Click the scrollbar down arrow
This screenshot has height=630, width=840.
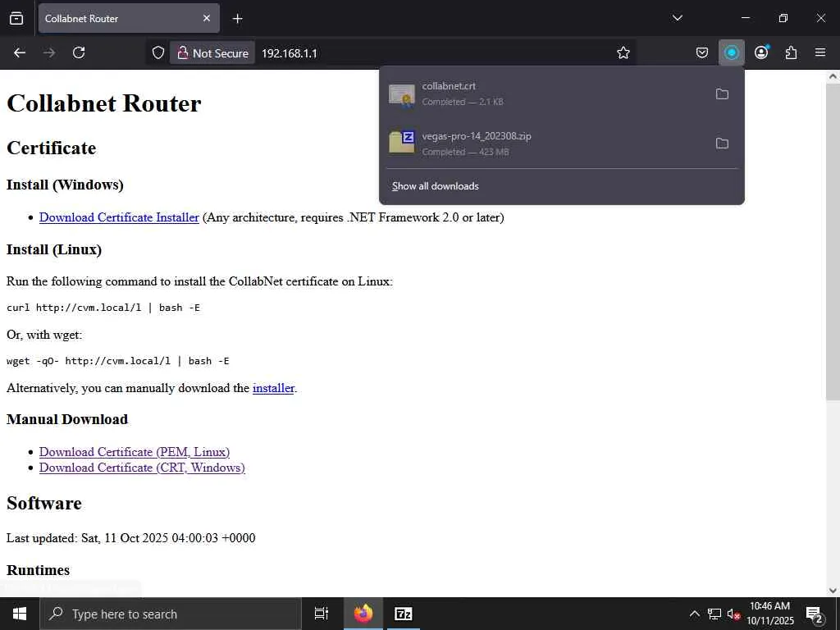pyautogui.click(x=833, y=591)
